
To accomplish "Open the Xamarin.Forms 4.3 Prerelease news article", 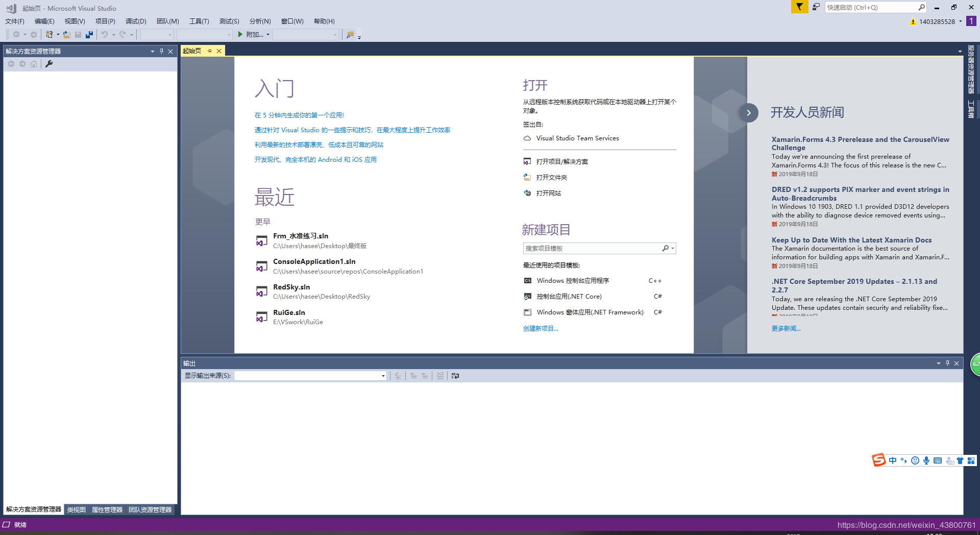I will coord(861,143).
